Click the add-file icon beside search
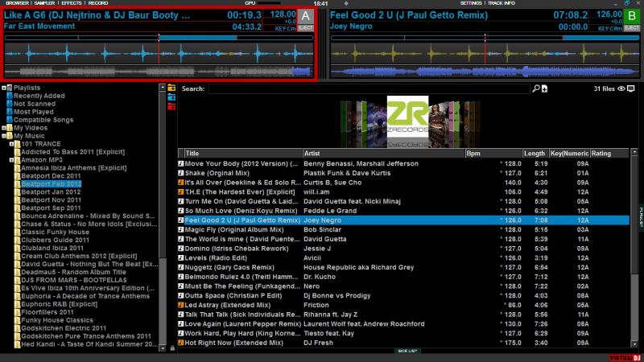The image size is (644, 362). point(545,88)
